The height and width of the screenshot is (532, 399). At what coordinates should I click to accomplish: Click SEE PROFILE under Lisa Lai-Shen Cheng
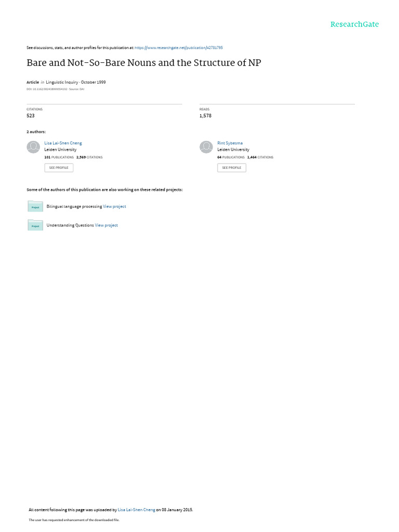pyautogui.click(x=59, y=168)
